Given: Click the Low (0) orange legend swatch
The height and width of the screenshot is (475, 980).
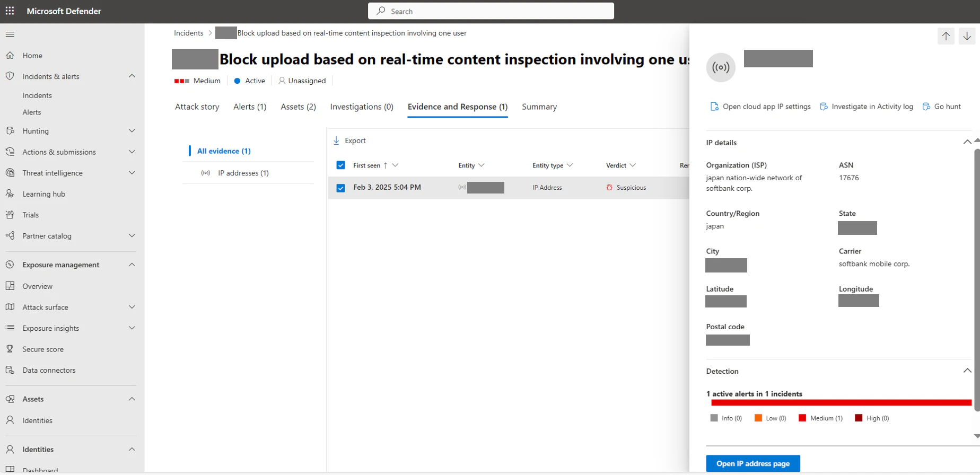Looking at the screenshot, I should point(758,418).
